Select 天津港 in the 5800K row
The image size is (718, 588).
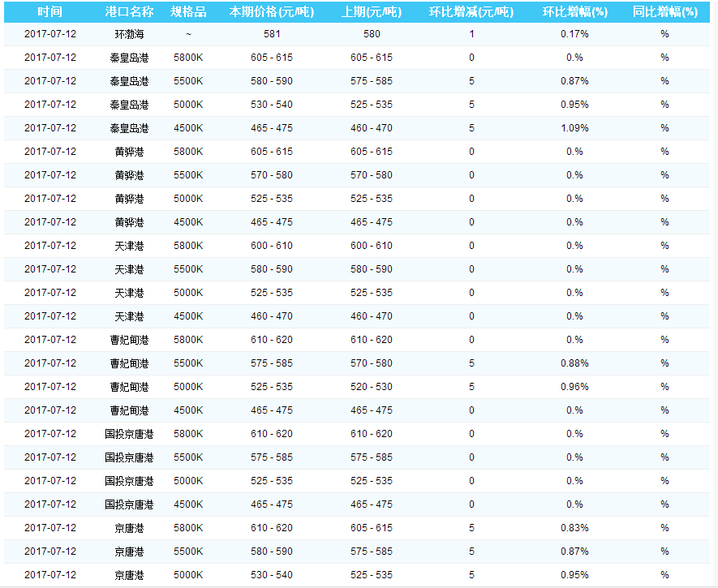pyautogui.click(x=129, y=246)
